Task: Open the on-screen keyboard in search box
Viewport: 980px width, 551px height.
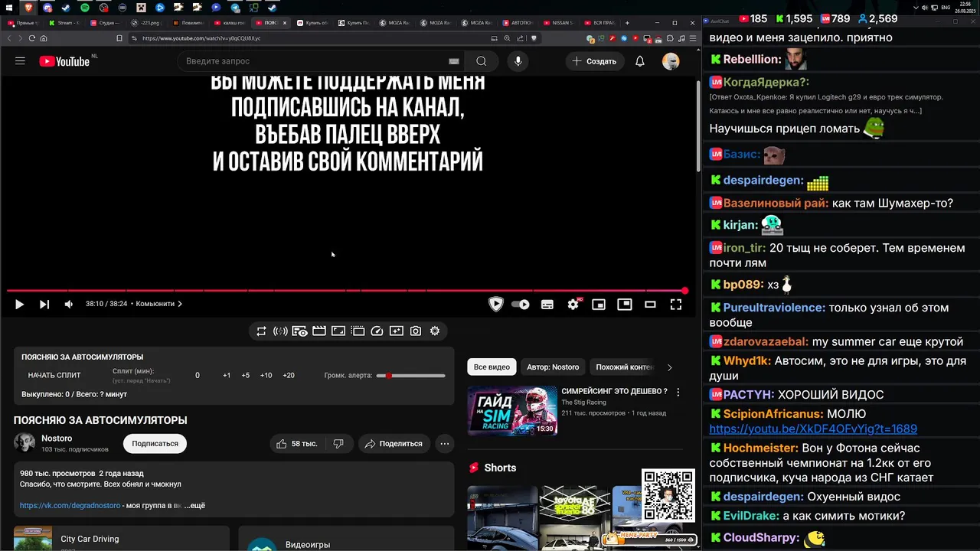Action: pos(454,61)
